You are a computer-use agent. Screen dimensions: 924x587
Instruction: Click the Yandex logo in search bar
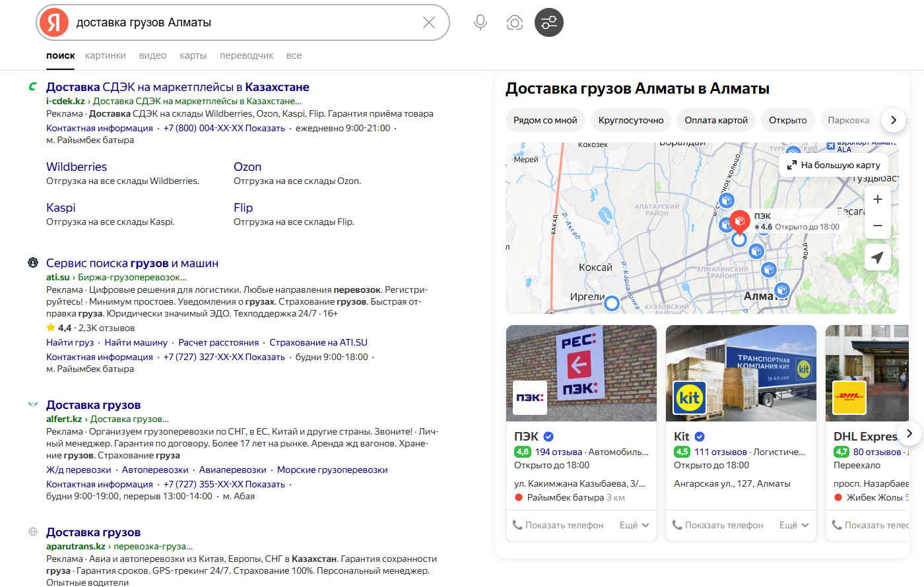[x=54, y=22]
